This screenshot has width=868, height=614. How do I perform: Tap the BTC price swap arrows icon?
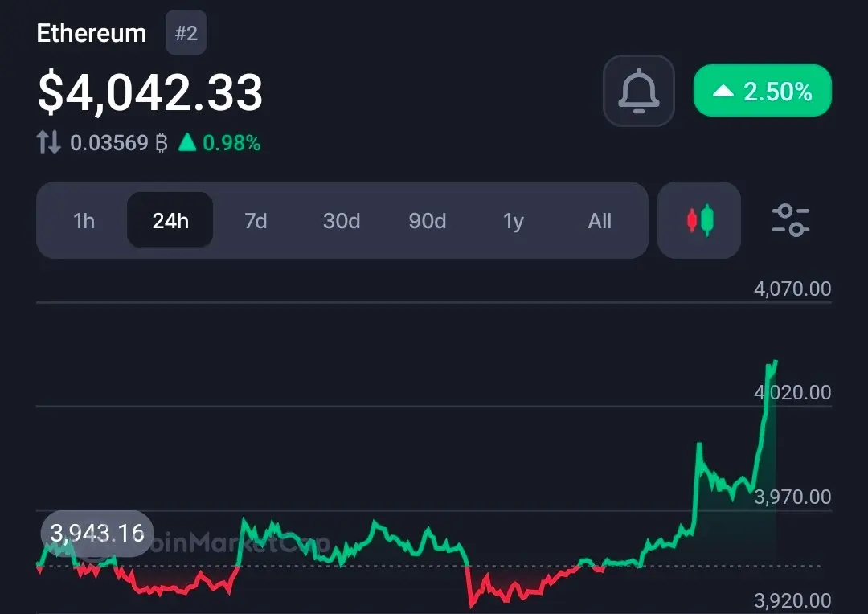click(x=48, y=142)
